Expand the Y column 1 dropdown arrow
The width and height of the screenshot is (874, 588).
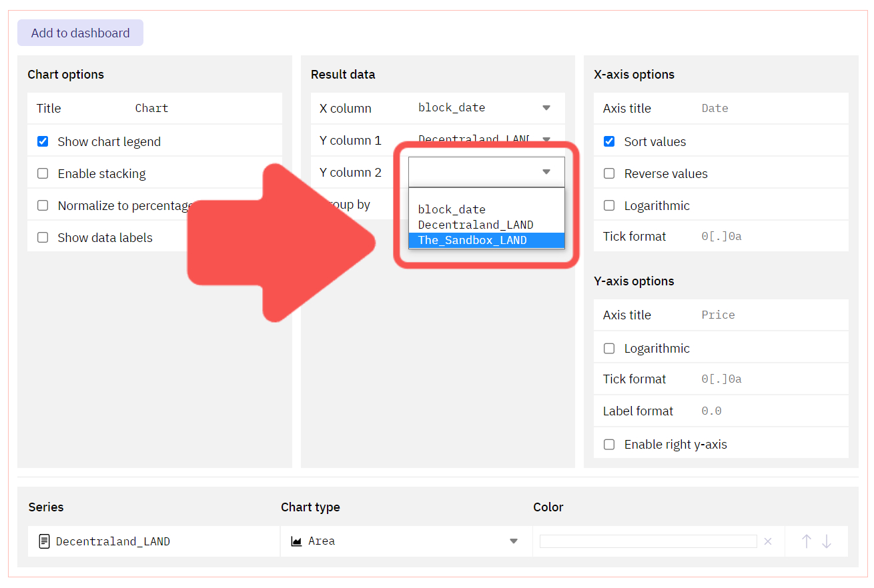(546, 140)
